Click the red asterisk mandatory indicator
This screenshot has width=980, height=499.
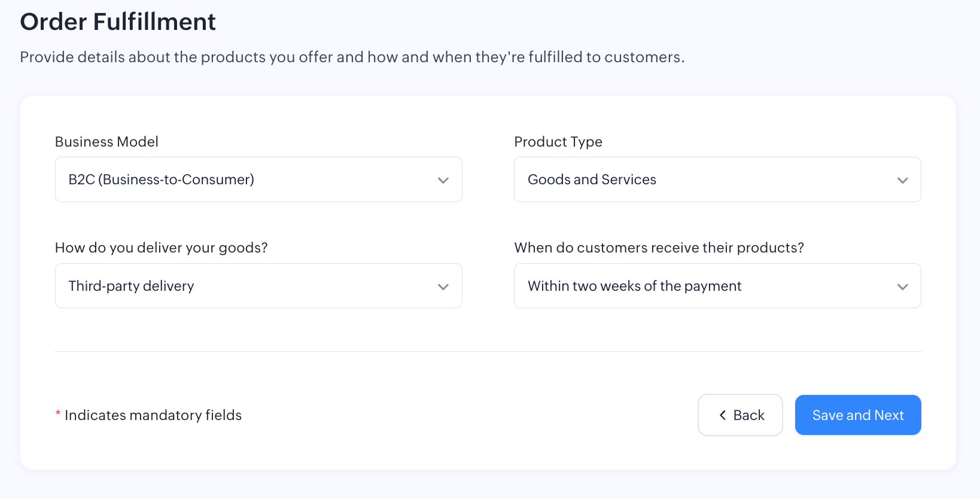[x=58, y=413]
